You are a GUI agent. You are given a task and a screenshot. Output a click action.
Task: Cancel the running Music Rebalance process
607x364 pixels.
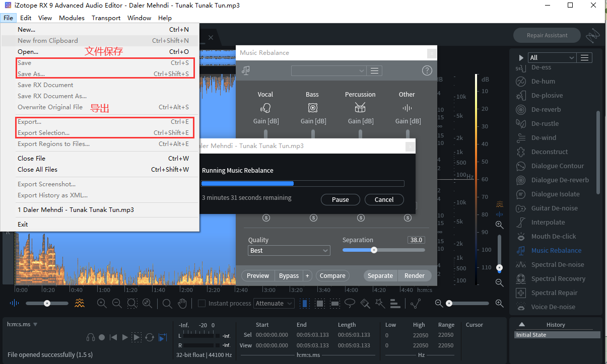click(384, 199)
